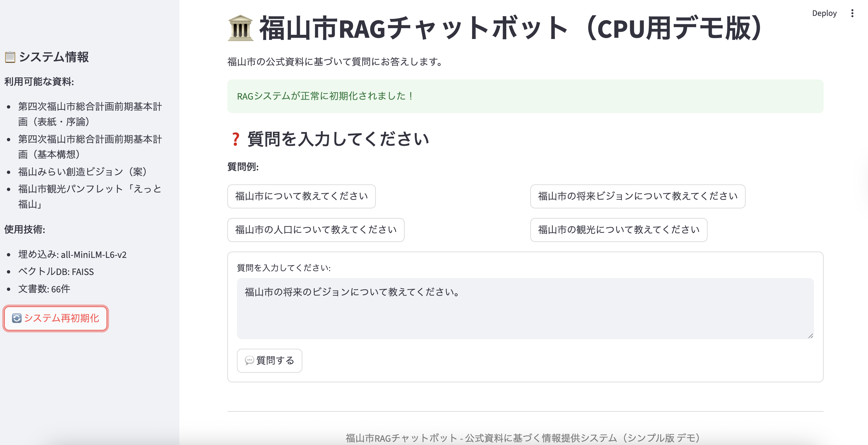Screen dimensions: 868x445
Task: Open the three-dot main menu
Action: click(x=852, y=13)
